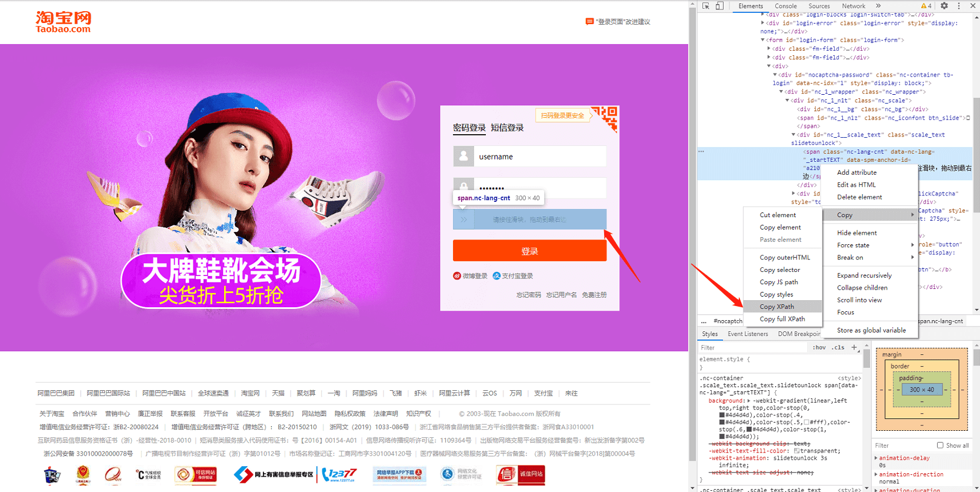This screenshot has height=492, width=980.
Task: Click the 网络文化经营许可证 footer badge
Action: [x=460, y=474]
